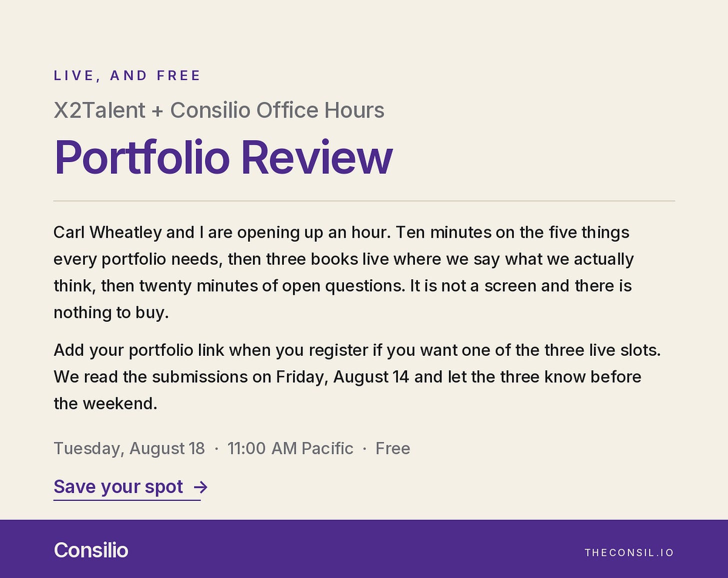Click the 11:00 AM Pacific time text
728x578 pixels.
(290, 448)
